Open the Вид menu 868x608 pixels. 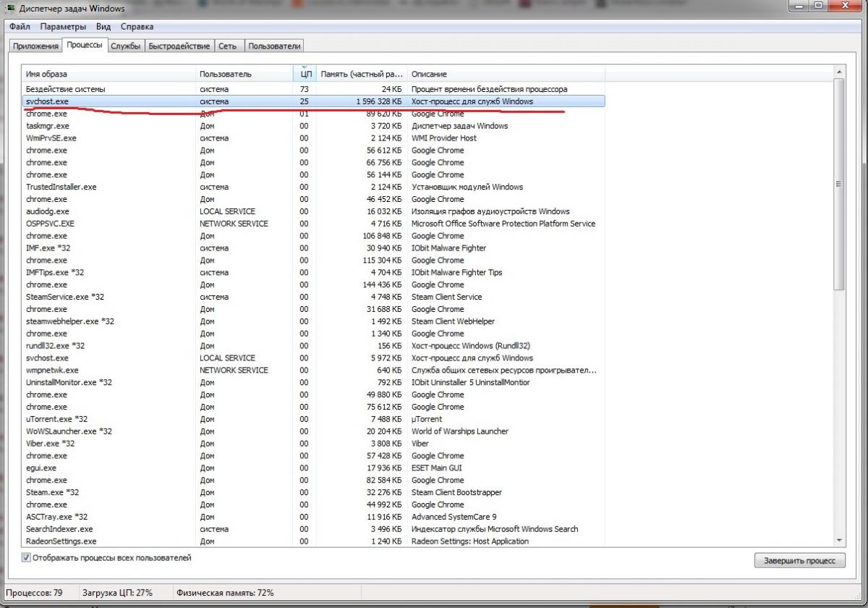click(103, 27)
